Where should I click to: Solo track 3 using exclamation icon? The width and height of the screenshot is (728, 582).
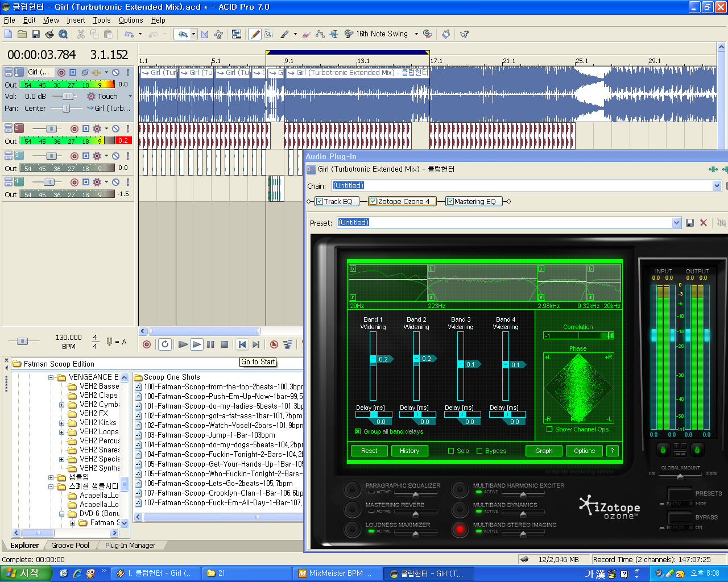click(x=128, y=156)
